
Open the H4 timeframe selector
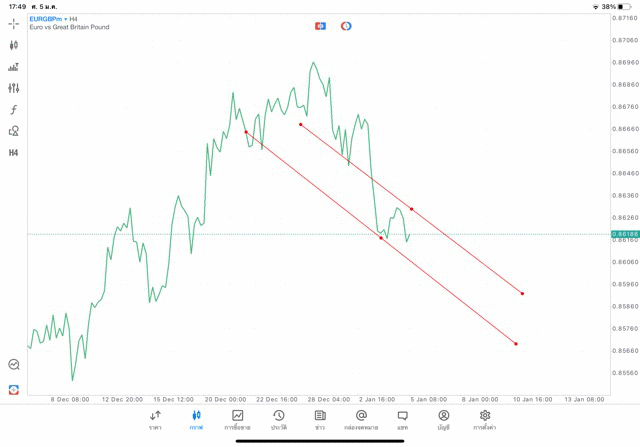(14, 153)
